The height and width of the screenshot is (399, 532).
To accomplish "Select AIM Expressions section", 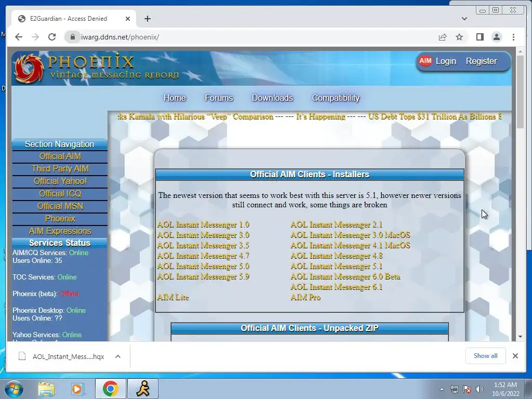I will tap(60, 231).
